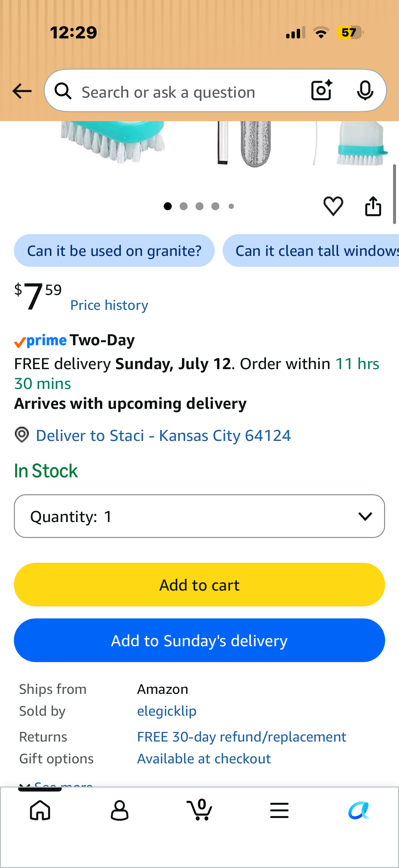The width and height of the screenshot is (399, 868).
Task: Jump to third image carousel dot
Action: click(199, 206)
